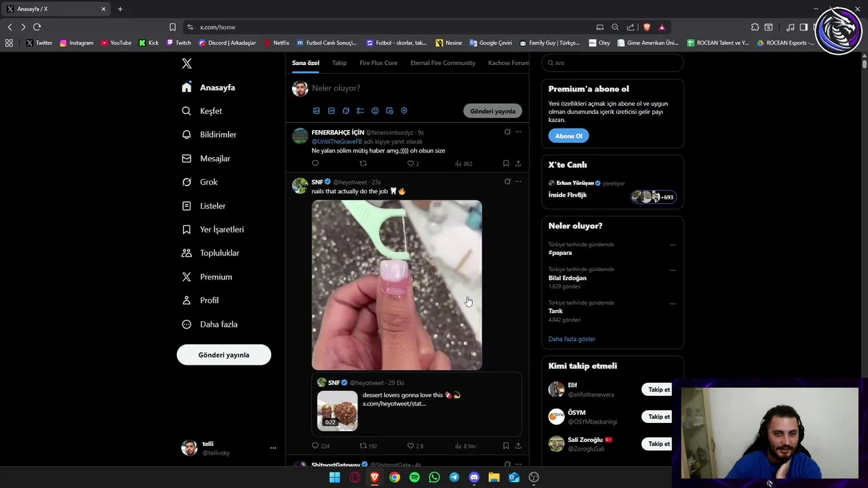Reload the page in browser
868x488 pixels.
coord(37,27)
